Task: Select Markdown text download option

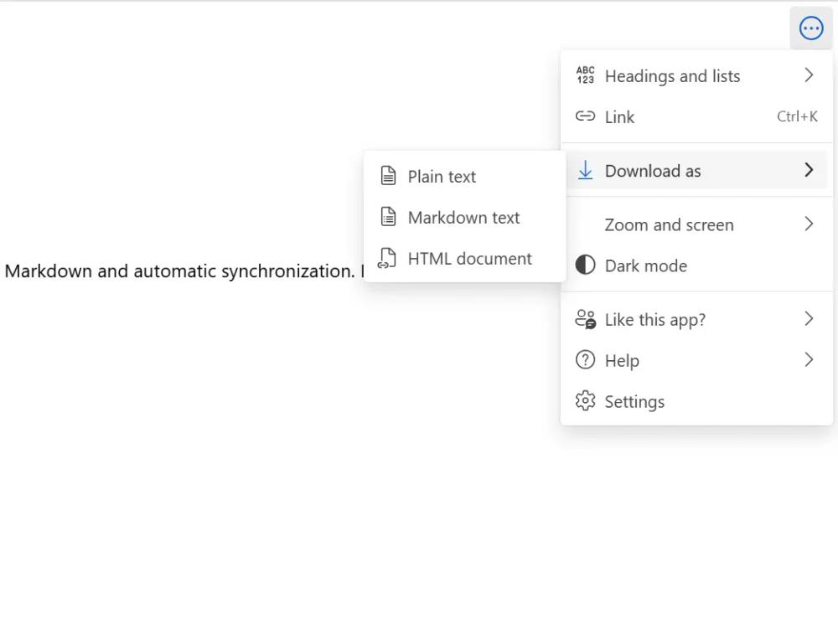Action: coord(463,218)
